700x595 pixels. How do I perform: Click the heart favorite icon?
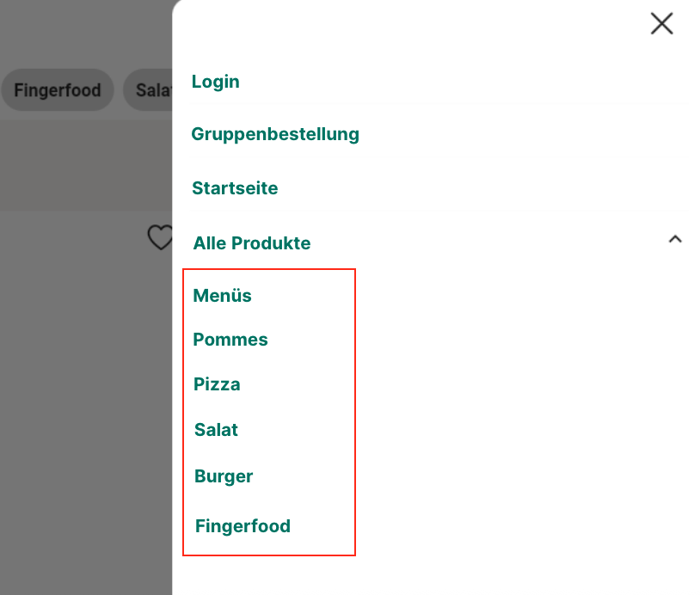coord(160,237)
